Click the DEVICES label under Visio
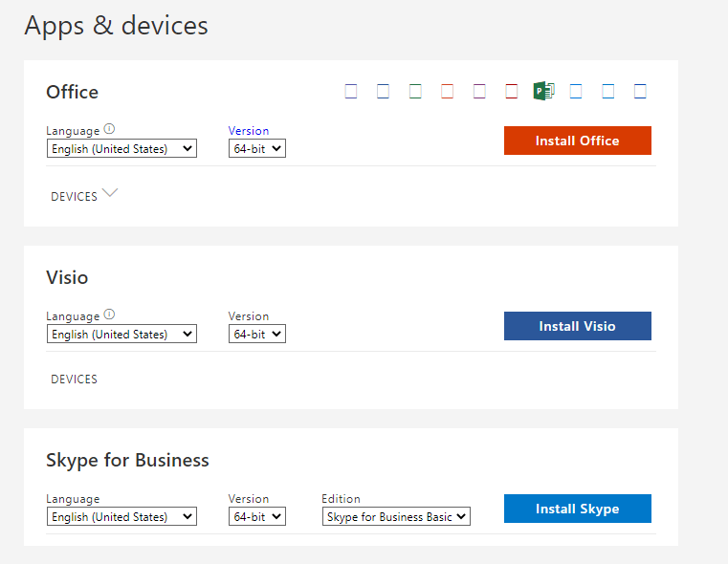The image size is (728, 564). (x=74, y=380)
